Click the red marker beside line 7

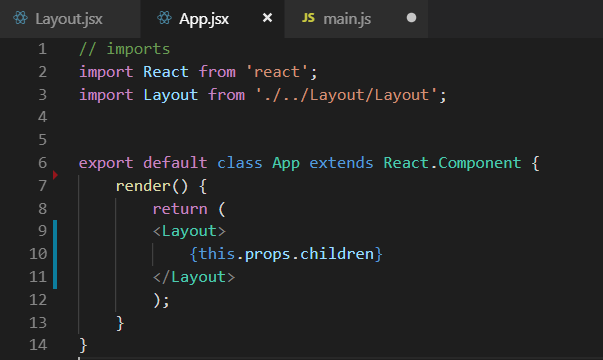click(55, 175)
